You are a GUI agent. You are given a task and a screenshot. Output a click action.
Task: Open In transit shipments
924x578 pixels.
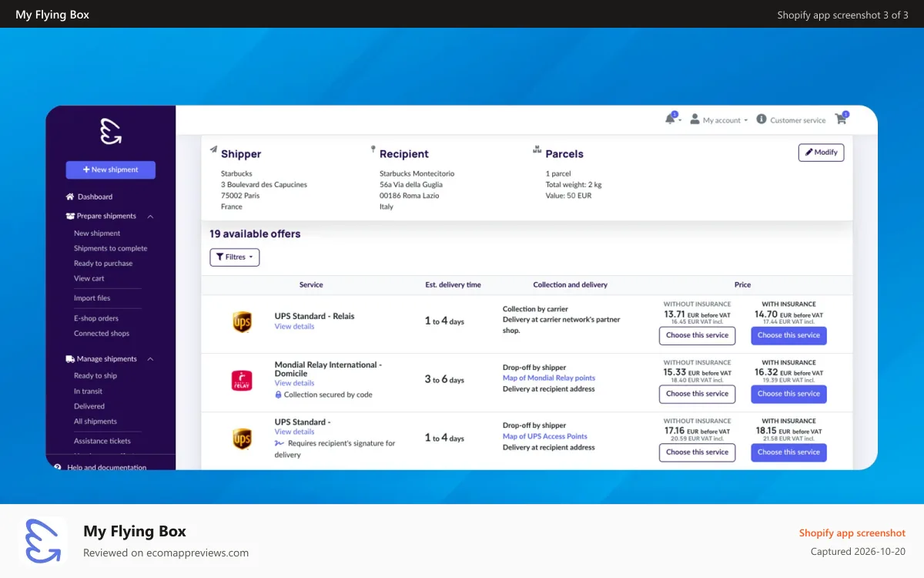point(88,391)
